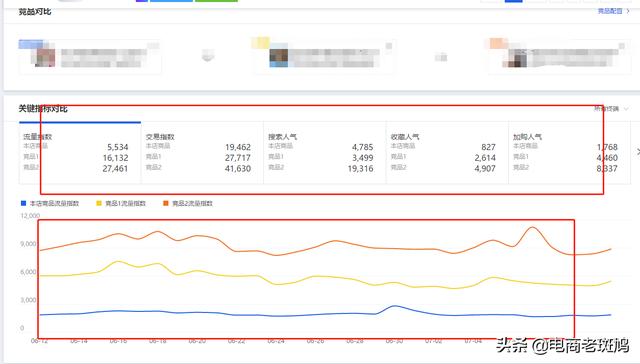Toggle 竞品2流量指数 orange legend series
The height and width of the screenshot is (364, 640).
click(188, 203)
